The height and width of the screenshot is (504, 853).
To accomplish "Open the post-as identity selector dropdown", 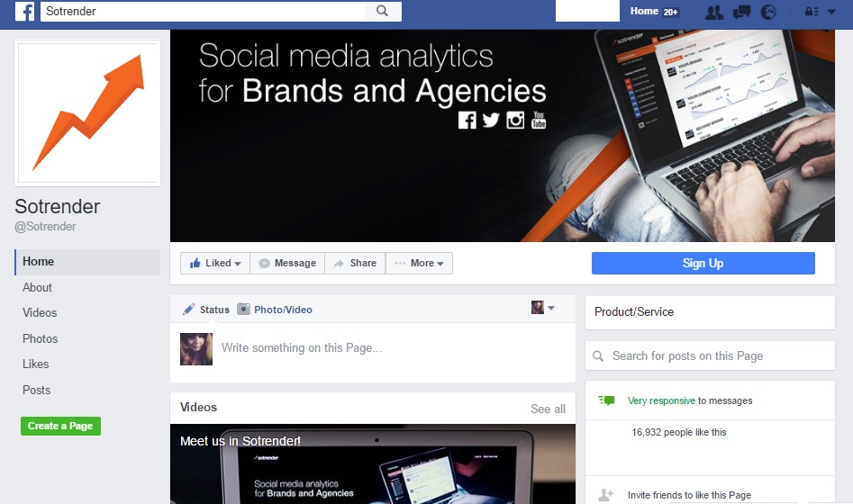I will tap(543, 308).
